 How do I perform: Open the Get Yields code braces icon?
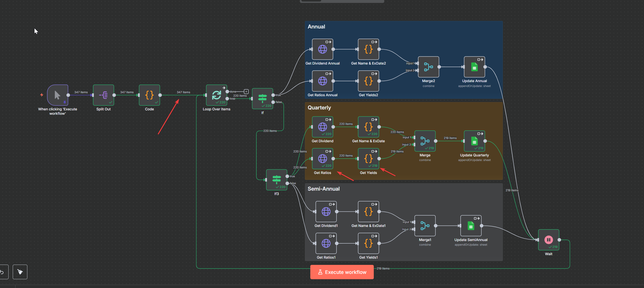[368, 158]
